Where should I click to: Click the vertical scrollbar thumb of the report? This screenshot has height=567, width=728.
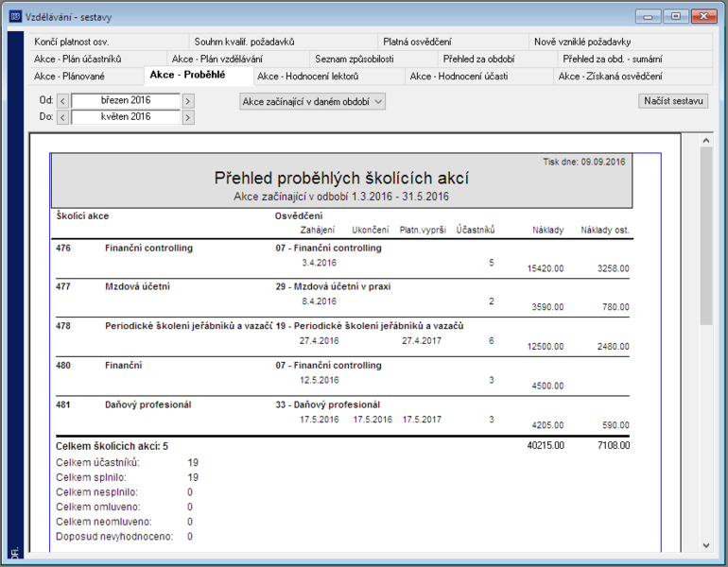tap(706, 235)
